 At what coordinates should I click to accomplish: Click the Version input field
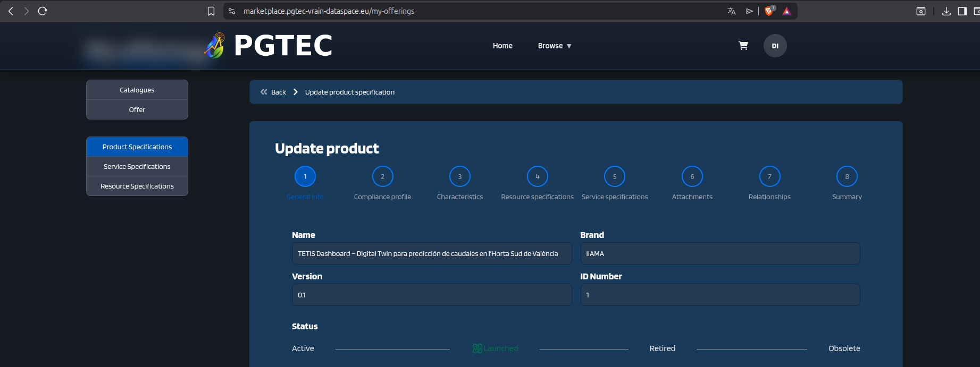click(x=432, y=295)
